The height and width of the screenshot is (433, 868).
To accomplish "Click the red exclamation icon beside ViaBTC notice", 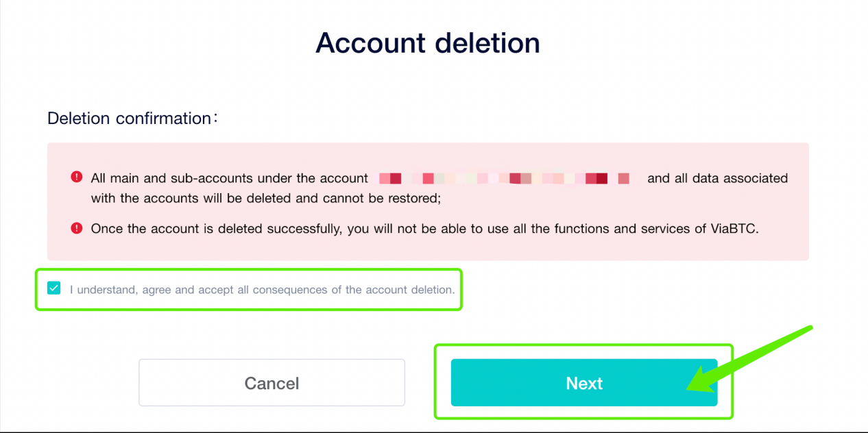I will pos(76,228).
